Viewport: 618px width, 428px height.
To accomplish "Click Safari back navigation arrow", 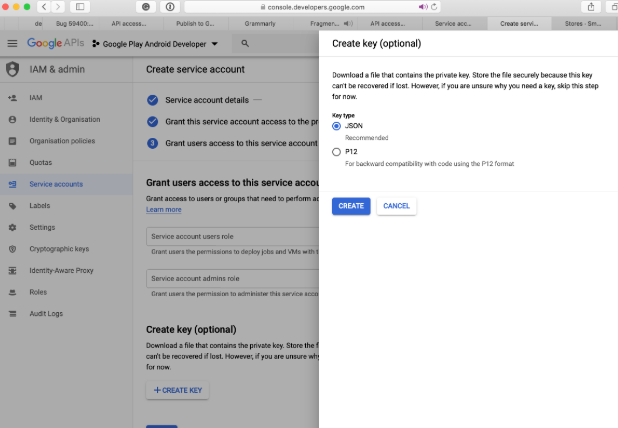I will coord(44,7).
